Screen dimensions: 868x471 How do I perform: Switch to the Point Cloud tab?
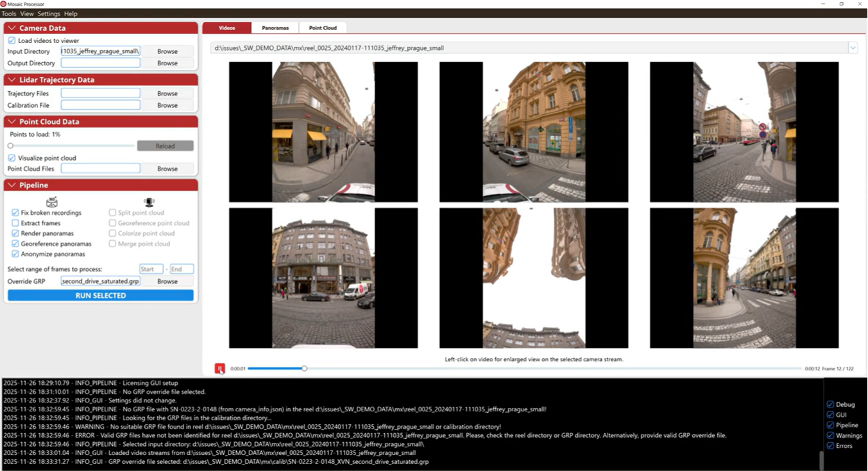323,28
